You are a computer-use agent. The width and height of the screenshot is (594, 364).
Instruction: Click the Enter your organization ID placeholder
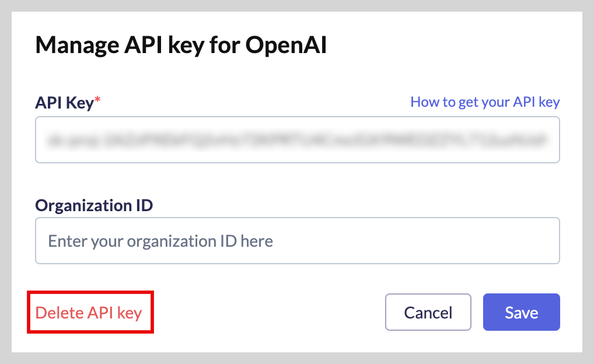[160, 242]
